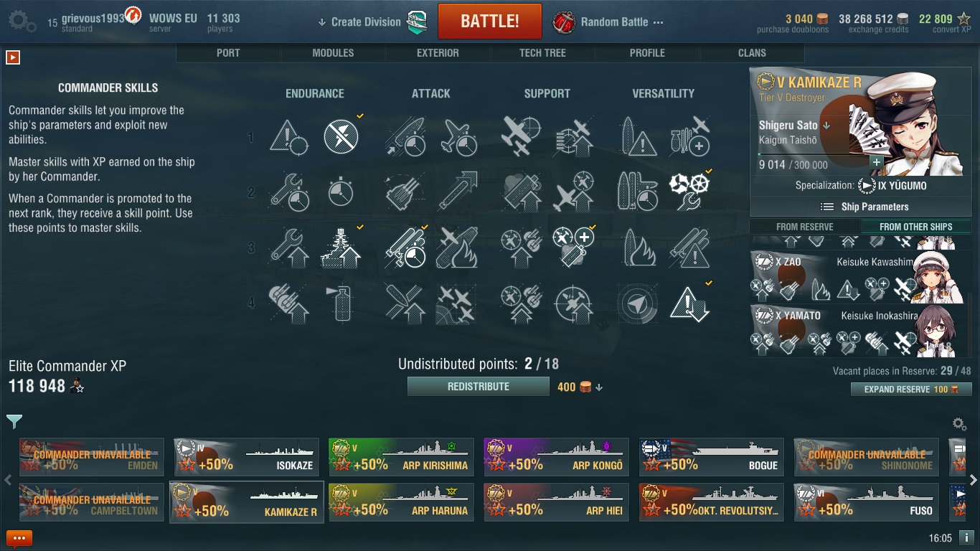Select the Concealment Expert skill icon

coord(689,303)
